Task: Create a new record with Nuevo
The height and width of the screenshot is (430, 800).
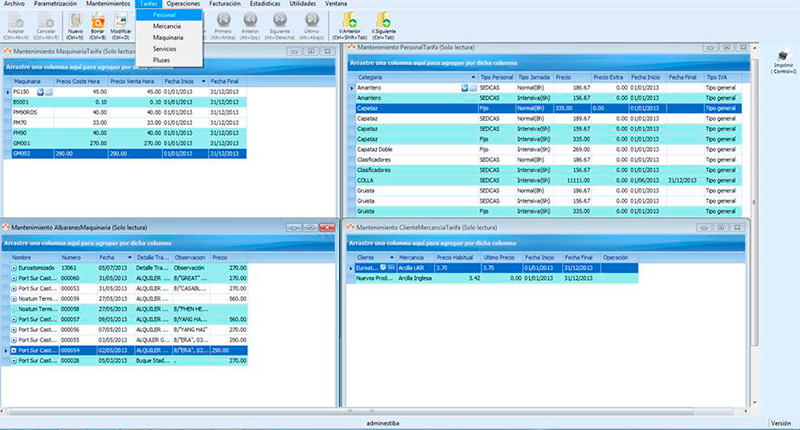Action: click(76, 26)
